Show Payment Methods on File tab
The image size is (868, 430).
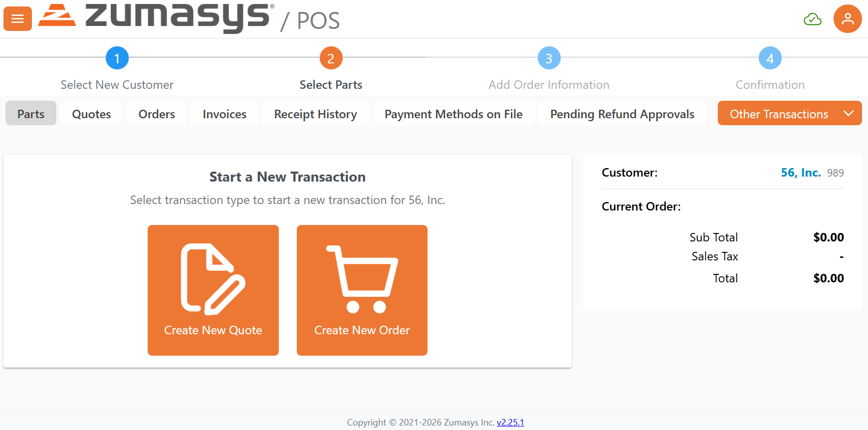453,114
